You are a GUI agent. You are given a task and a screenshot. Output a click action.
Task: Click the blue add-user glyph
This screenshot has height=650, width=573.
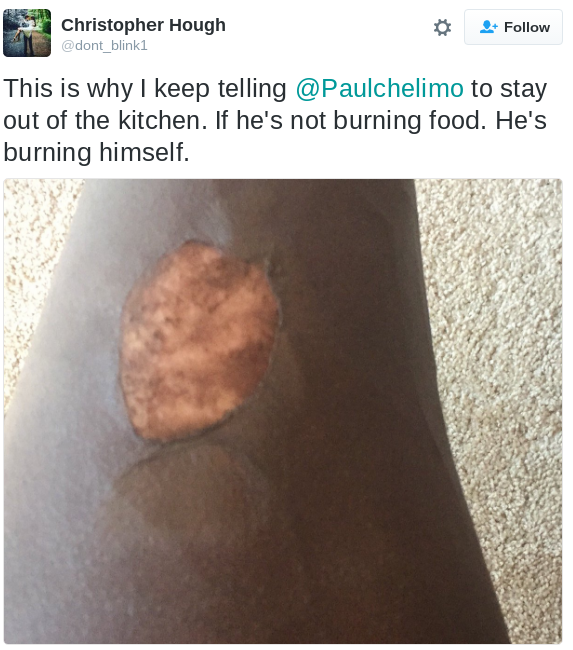488,27
